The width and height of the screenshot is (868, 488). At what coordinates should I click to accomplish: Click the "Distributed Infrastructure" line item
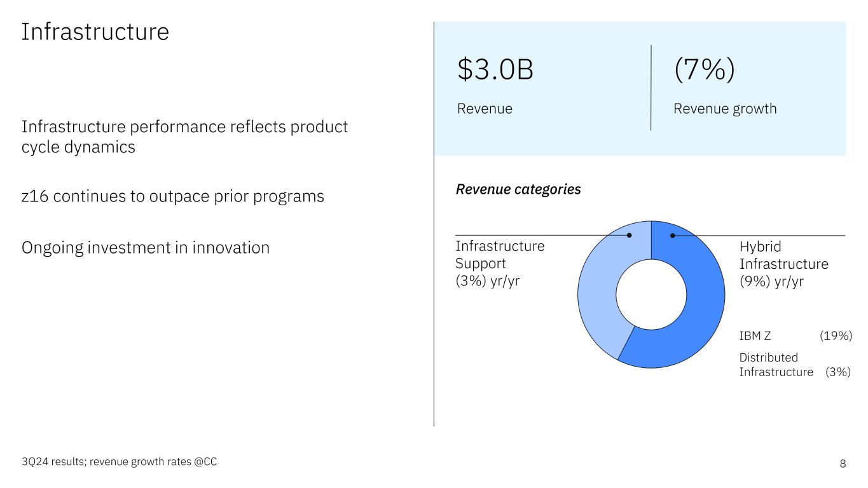pos(776,365)
